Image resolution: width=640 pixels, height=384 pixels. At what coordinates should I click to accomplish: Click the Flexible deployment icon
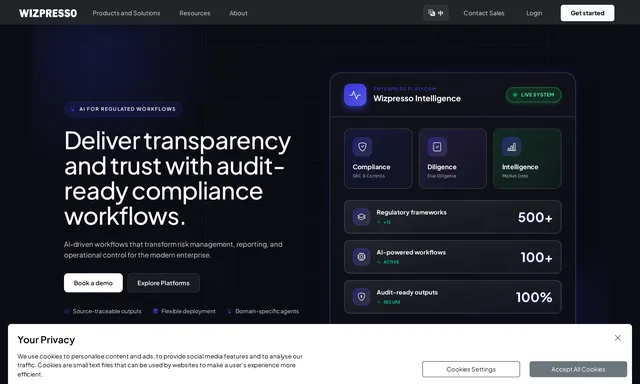pyautogui.click(x=156, y=311)
